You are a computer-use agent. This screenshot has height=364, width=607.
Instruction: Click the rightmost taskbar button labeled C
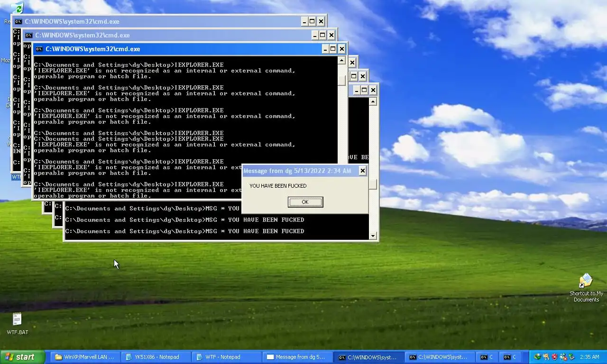click(511, 357)
